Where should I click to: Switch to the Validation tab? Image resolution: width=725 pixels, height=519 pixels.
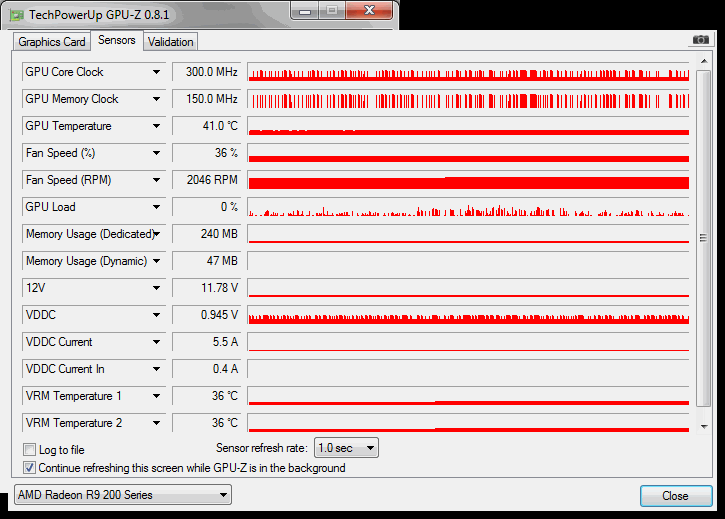pos(170,42)
